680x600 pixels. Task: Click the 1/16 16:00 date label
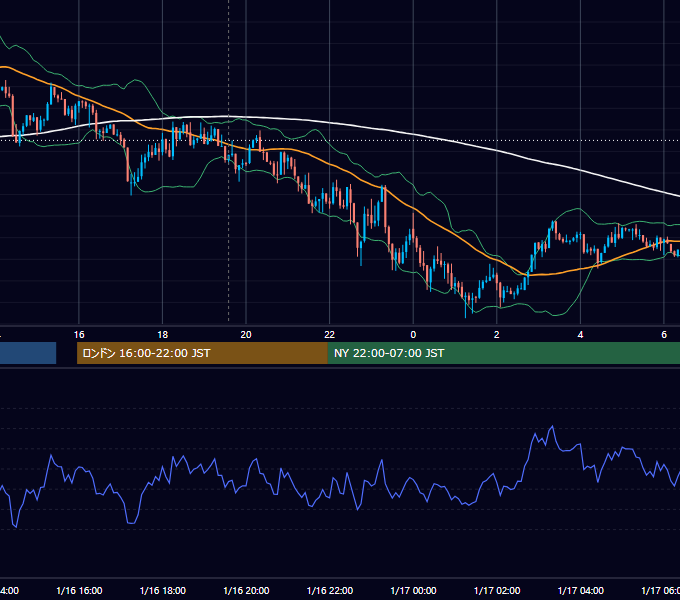[79, 590]
